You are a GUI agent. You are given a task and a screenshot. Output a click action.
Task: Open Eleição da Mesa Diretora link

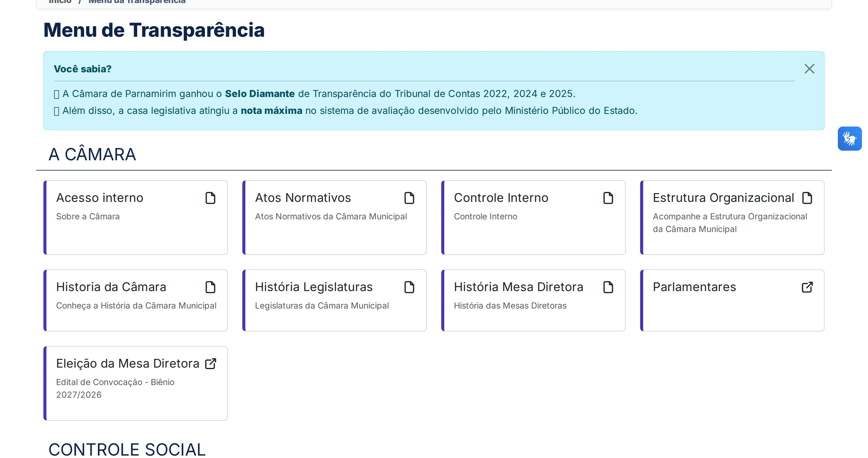pos(128,363)
